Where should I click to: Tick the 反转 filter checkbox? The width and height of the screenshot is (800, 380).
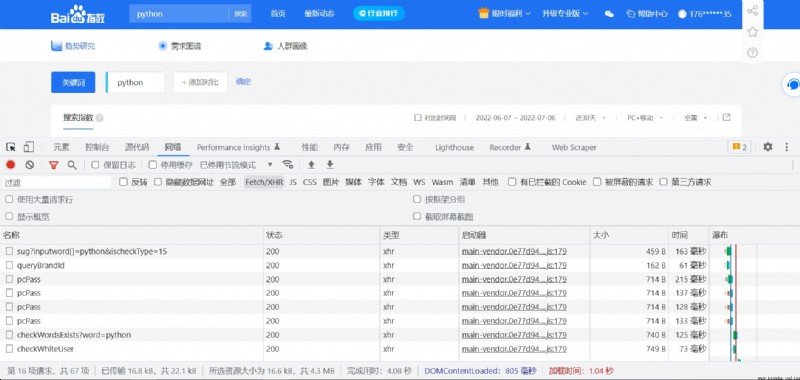tap(123, 182)
